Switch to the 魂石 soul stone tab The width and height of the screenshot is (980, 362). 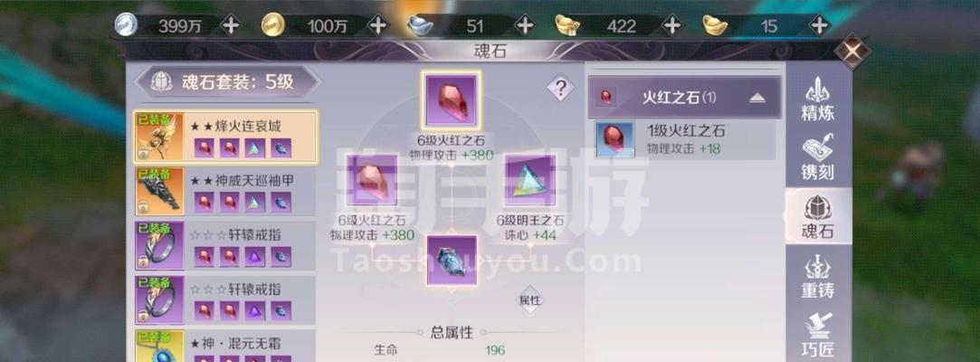point(817,215)
